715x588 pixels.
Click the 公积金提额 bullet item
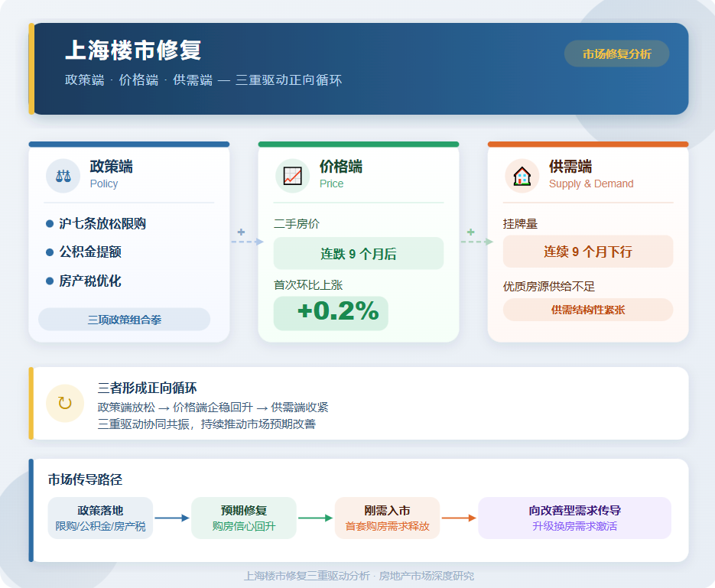click(x=84, y=252)
